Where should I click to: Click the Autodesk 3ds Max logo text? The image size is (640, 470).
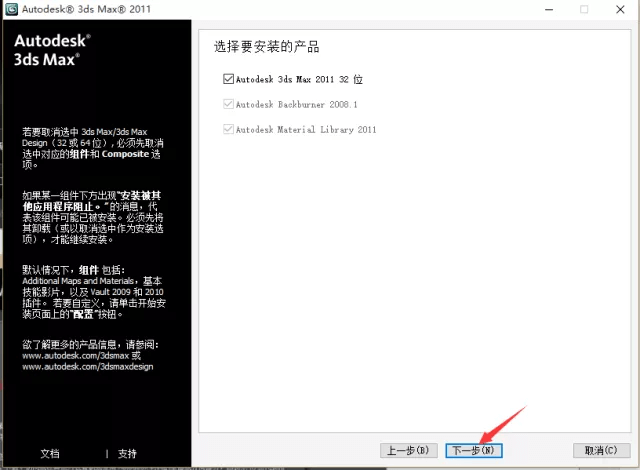(52, 50)
